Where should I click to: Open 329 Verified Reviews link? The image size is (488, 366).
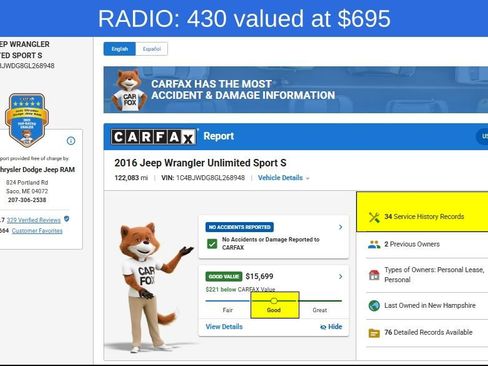pyautogui.click(x=34, y=220)
